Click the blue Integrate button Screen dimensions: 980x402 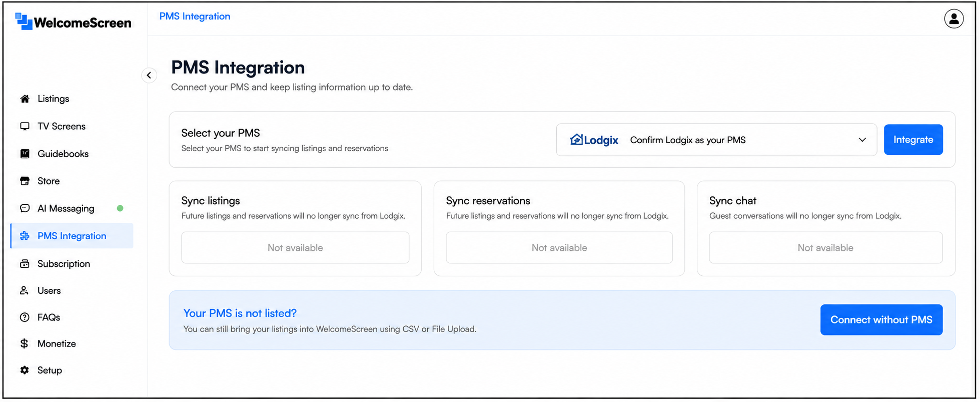pos(913,140)
